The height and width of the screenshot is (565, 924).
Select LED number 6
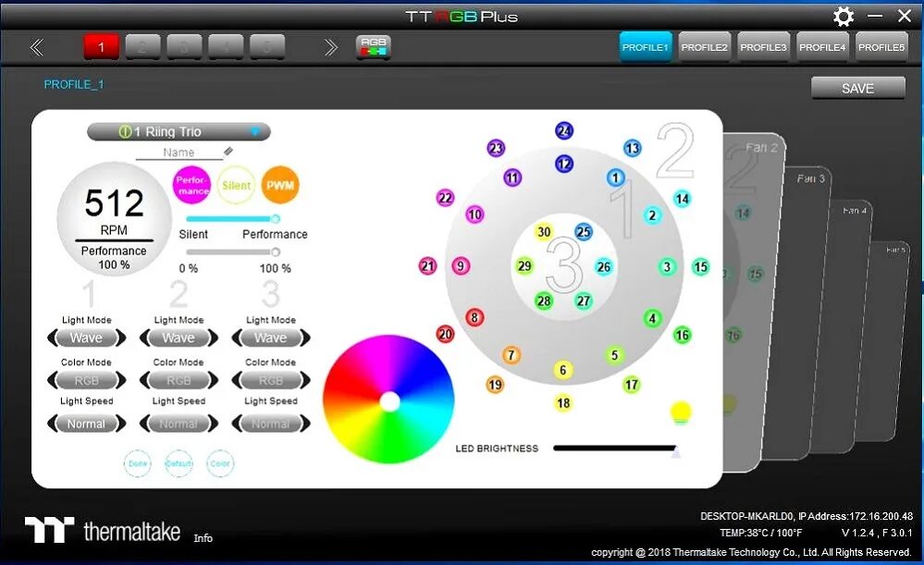(x=562, y=369)
